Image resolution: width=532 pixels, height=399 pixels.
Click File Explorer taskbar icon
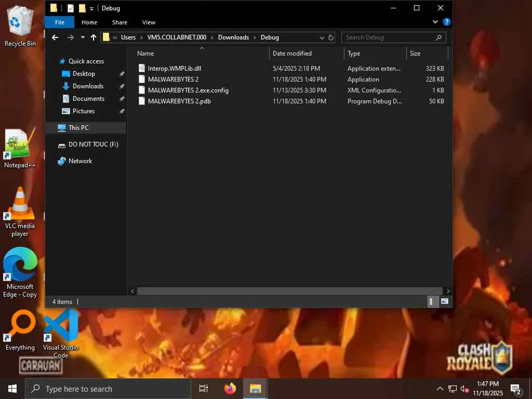[x=255, y=389]
